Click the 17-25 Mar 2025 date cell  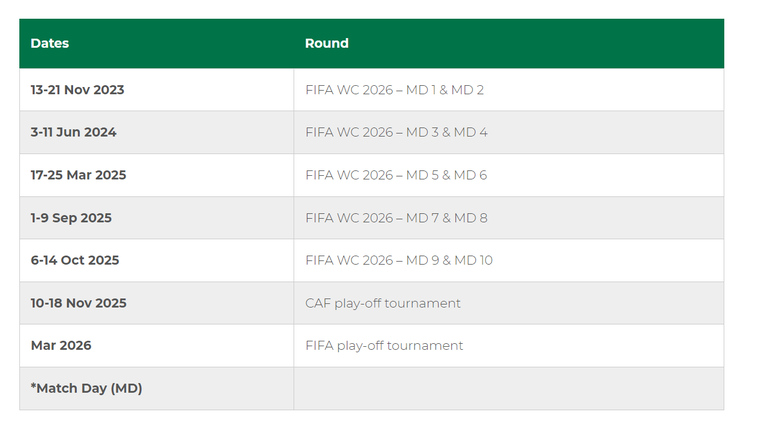(79, 175)
